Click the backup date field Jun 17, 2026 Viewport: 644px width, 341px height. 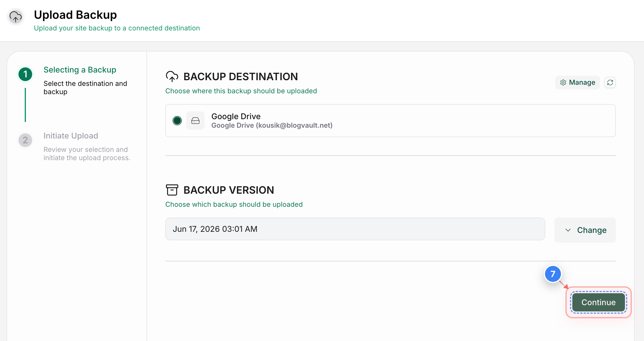pos(355,229)
